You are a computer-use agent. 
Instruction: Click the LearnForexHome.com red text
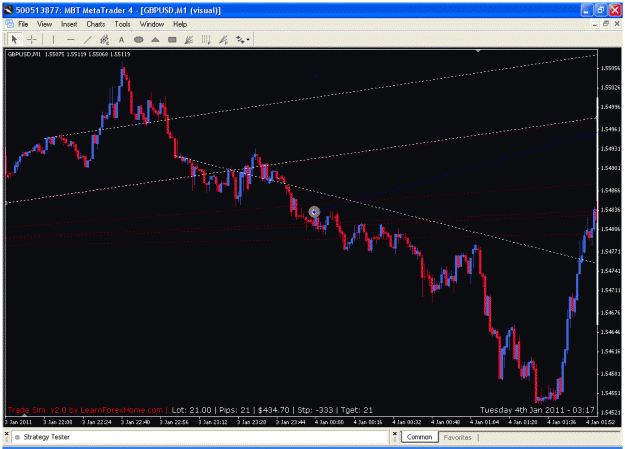click(x=122, y=410)
